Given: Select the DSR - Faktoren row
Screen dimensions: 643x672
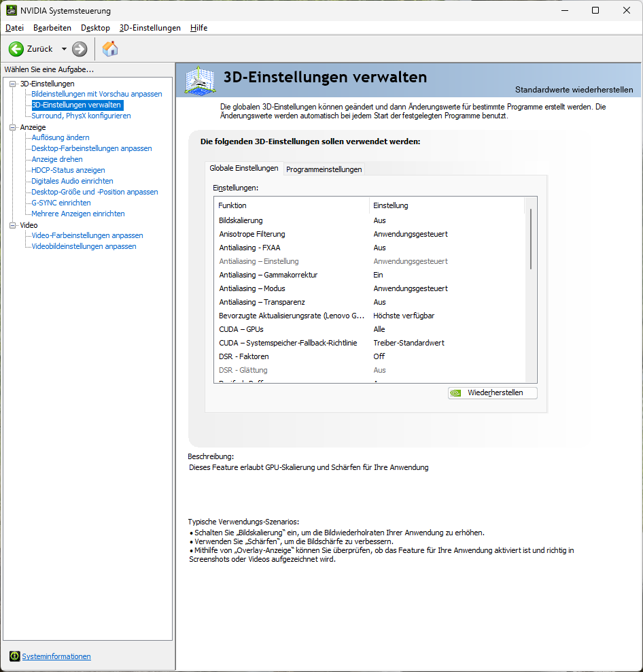Looking at the screenshot, I should pos(370,356).
